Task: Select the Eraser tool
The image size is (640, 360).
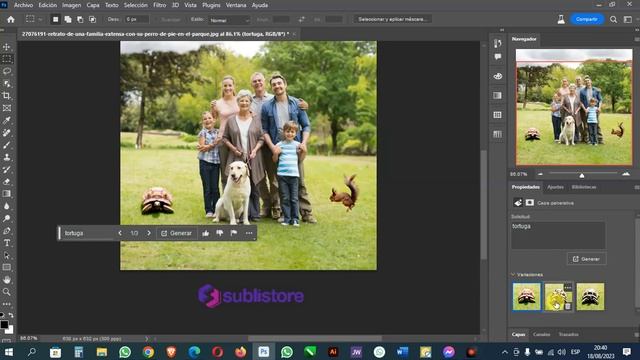Action: pos(7,182)
